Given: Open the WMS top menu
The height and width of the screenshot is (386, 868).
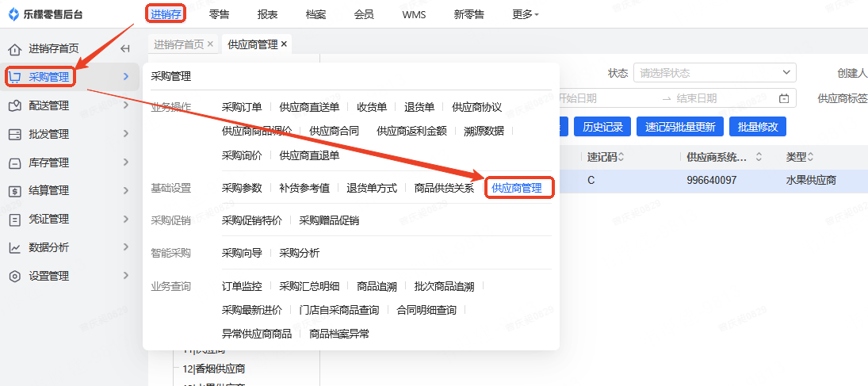Looking at the screenshot, I should 414,14.
